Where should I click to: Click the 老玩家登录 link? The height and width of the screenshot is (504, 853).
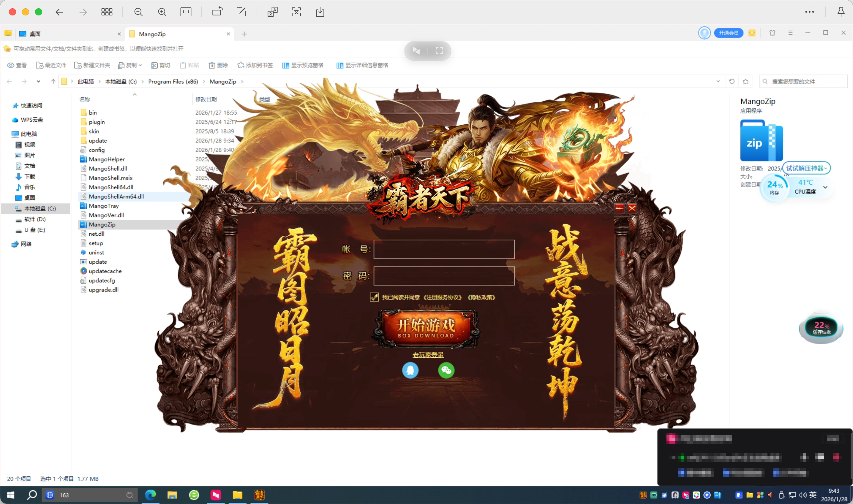pyautogui.click(x=428, y=355)
